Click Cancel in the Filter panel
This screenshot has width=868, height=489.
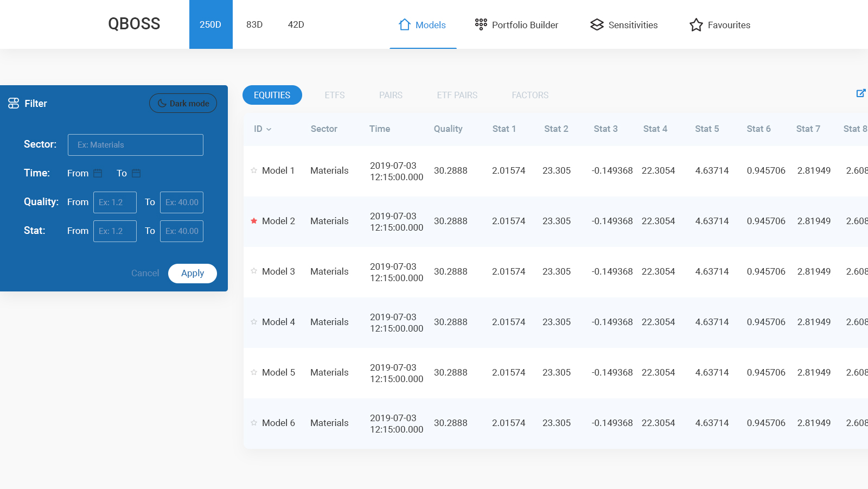(x=145, y=273)
